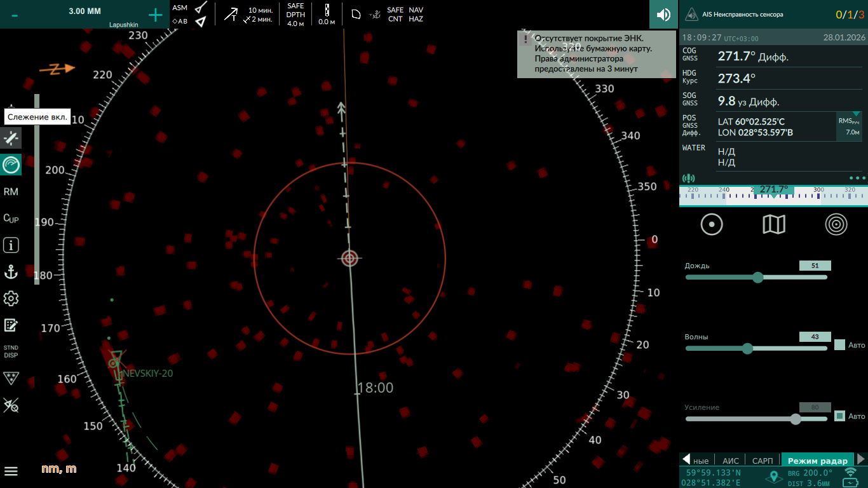Decrease range scale with minus button

click(15, 15)
